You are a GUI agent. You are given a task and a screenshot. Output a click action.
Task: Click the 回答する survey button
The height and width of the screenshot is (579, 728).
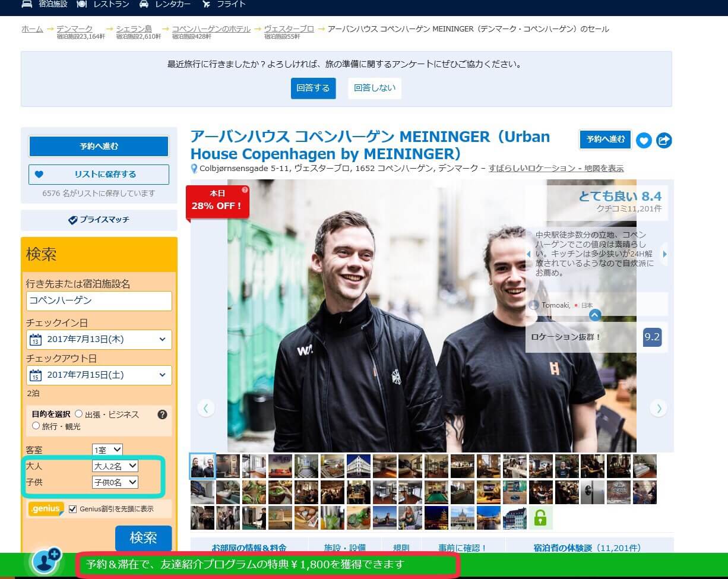coord(314,88)
